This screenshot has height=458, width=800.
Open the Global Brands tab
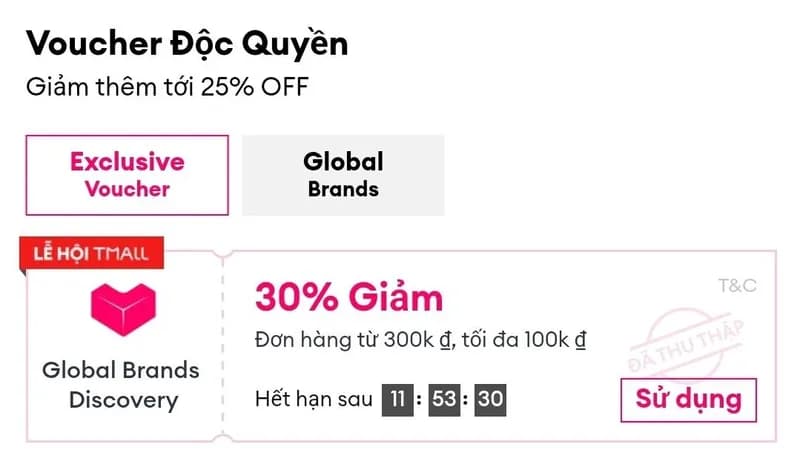pyautogui.click(x=343, y=175)
